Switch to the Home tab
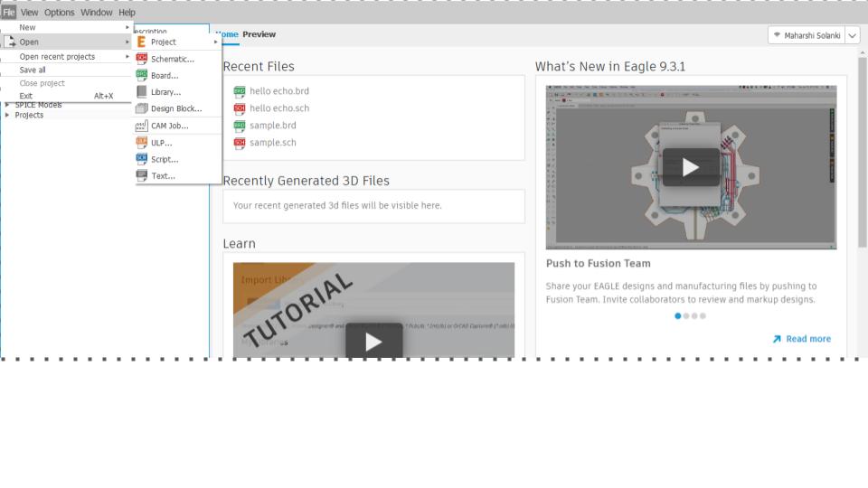868x488 pixels. 227,34
